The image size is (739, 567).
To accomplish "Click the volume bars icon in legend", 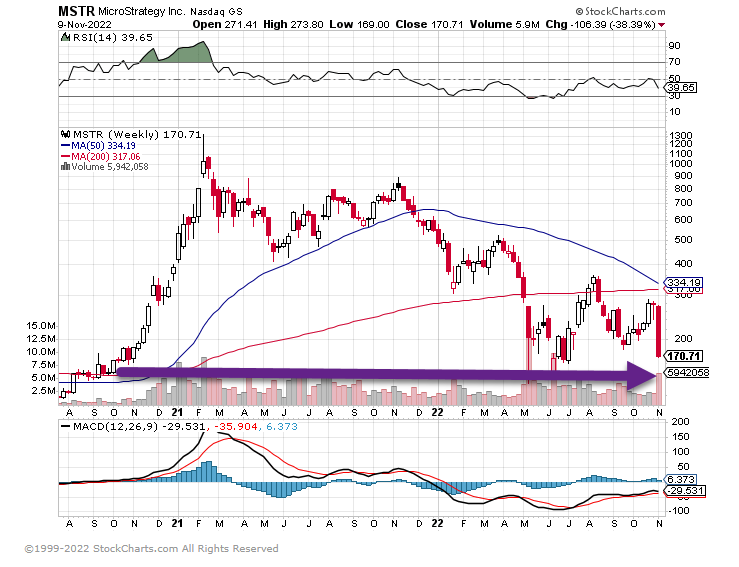I will pos(66,166).
